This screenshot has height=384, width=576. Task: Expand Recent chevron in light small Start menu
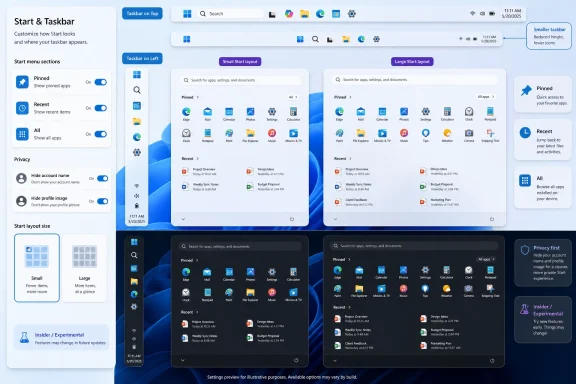click(198, 158)
